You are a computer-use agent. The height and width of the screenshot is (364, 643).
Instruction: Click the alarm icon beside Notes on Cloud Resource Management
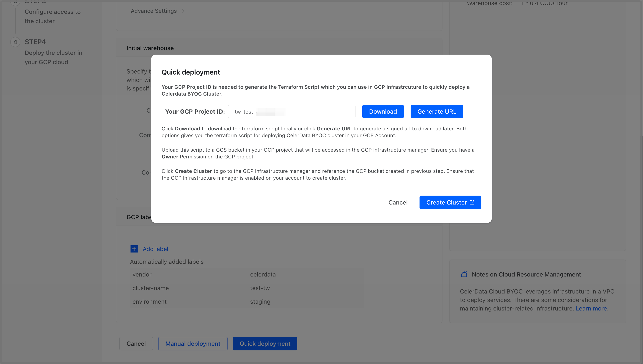[464, 274]
